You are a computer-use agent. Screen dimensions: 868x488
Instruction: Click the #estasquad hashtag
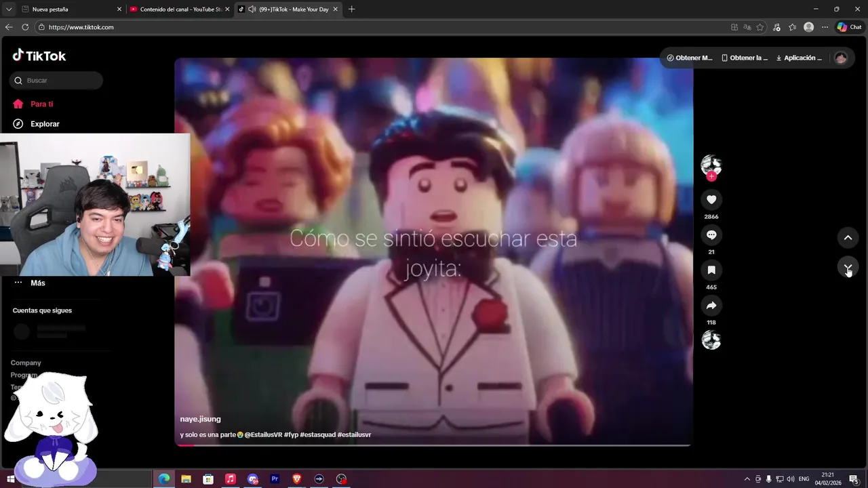(317, 434)
